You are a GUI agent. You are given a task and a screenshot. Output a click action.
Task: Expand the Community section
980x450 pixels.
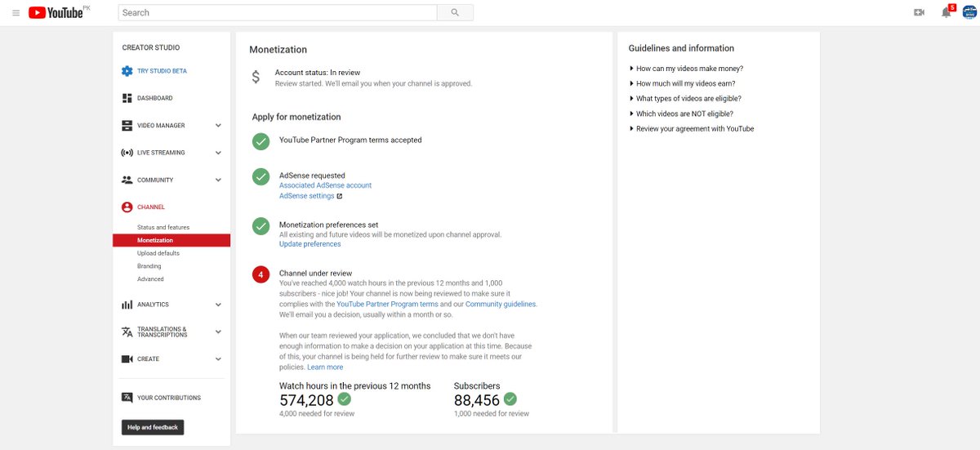[218, 180]
